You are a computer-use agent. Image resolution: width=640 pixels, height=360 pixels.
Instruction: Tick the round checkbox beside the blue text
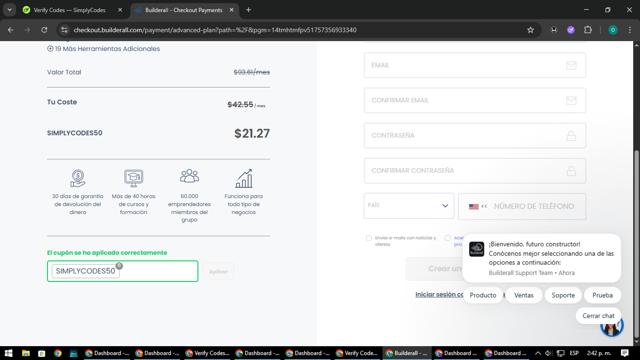tap(448, 238)
